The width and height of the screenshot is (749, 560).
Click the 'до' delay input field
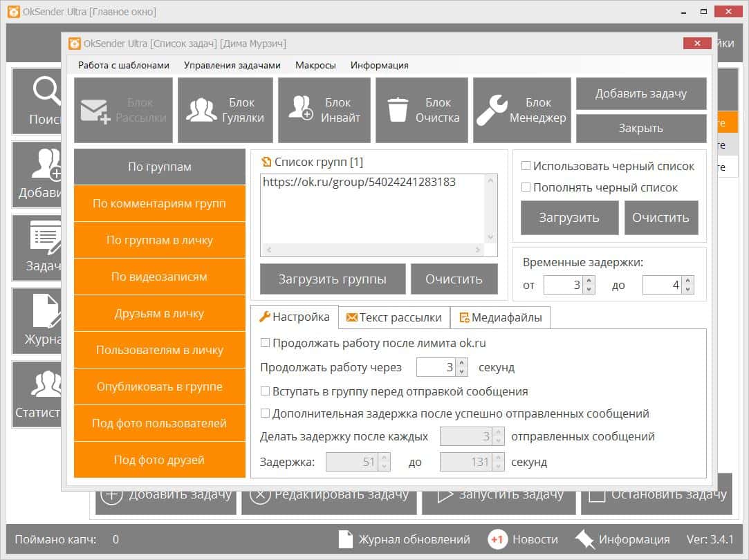tap(662, 285)
